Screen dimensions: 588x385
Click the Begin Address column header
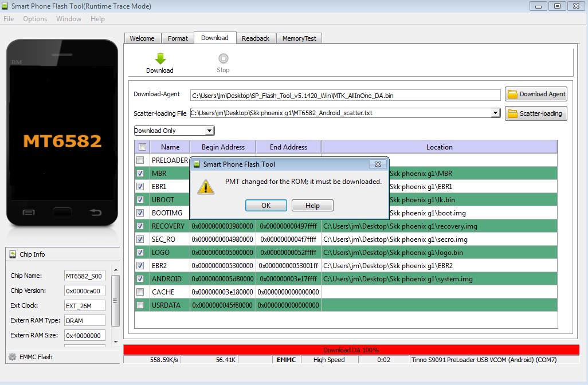(x=223, y=147)
